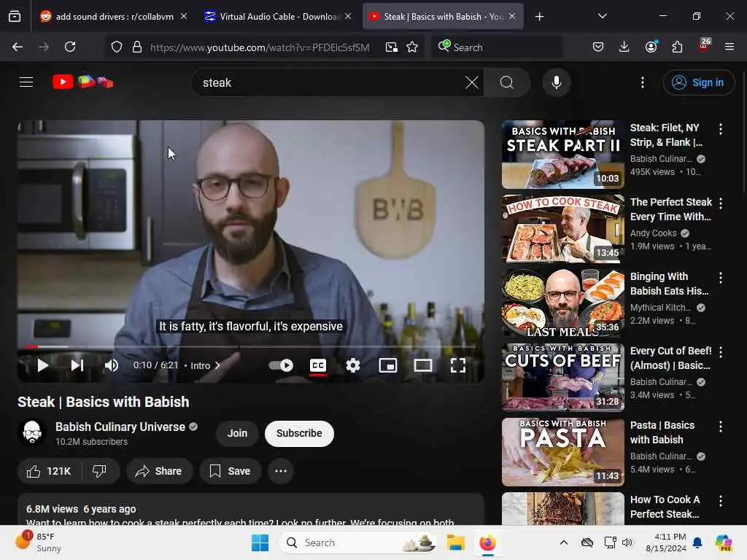The height and width of the screenshot is (560, 747).
Task: Save video to a playlist
Action: coord(230,471)
